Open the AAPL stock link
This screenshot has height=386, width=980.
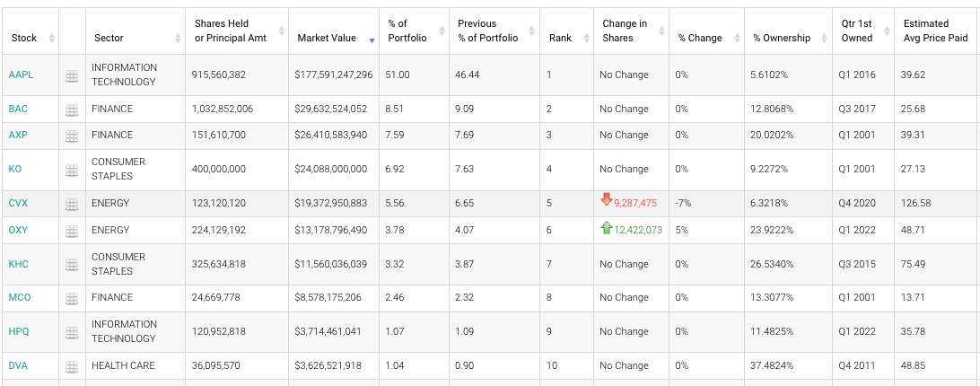coord(22,75)
